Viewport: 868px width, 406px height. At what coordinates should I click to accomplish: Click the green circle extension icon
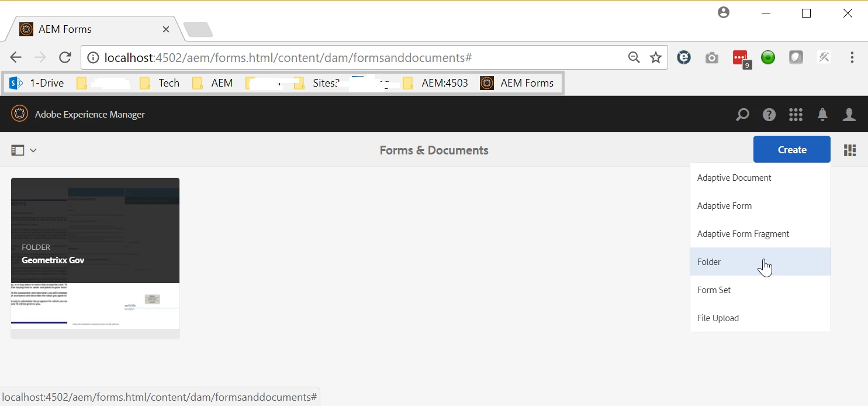tap(768, 57)
